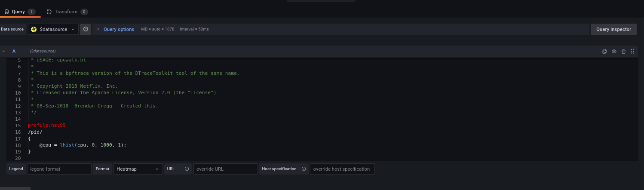644x190 pixels.
Task: Toggle visibility of query A
Action: click(x=614, y=52)
